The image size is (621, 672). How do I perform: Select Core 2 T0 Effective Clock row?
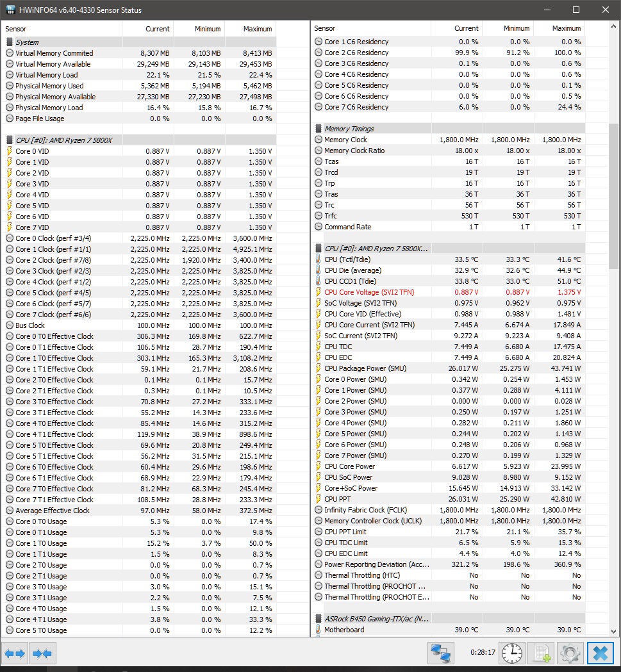pyautogui.click(x=139, y=380)
